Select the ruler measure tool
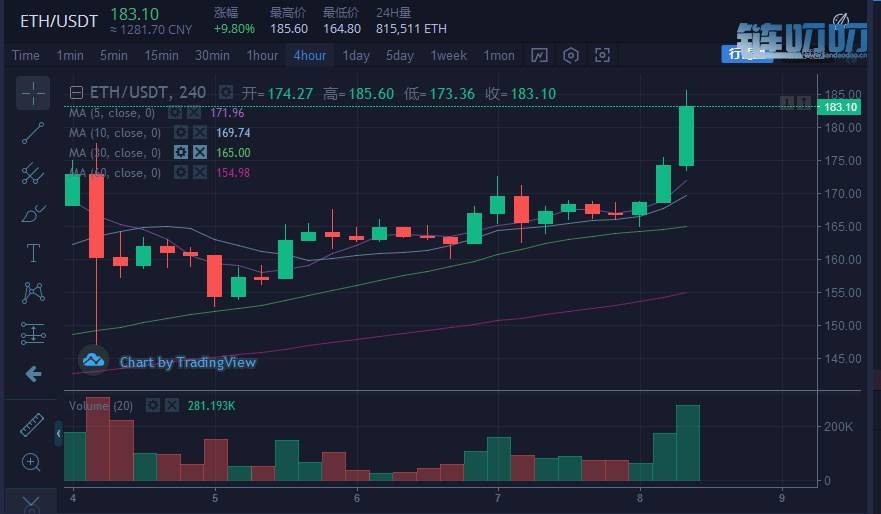 pos(31,425)
